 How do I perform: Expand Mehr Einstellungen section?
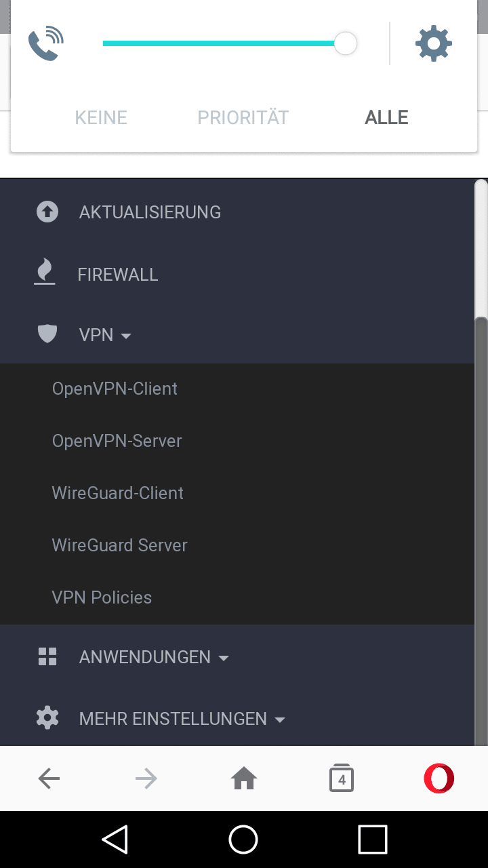182,719
